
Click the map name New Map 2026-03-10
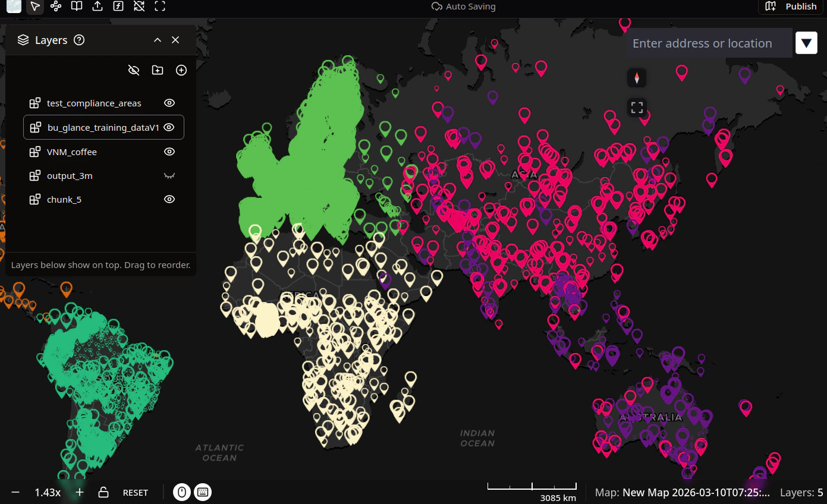pyautogui.click(x=696, y=493)
